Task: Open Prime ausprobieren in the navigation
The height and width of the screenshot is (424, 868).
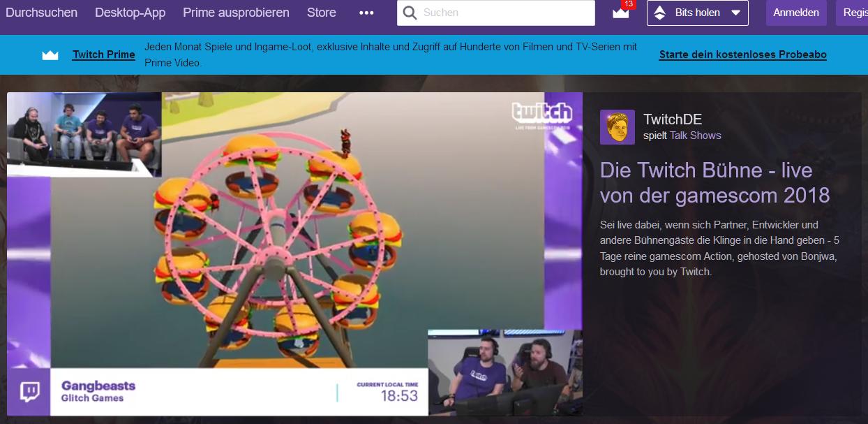Action: pyautogui.click(x=236, y=13)
